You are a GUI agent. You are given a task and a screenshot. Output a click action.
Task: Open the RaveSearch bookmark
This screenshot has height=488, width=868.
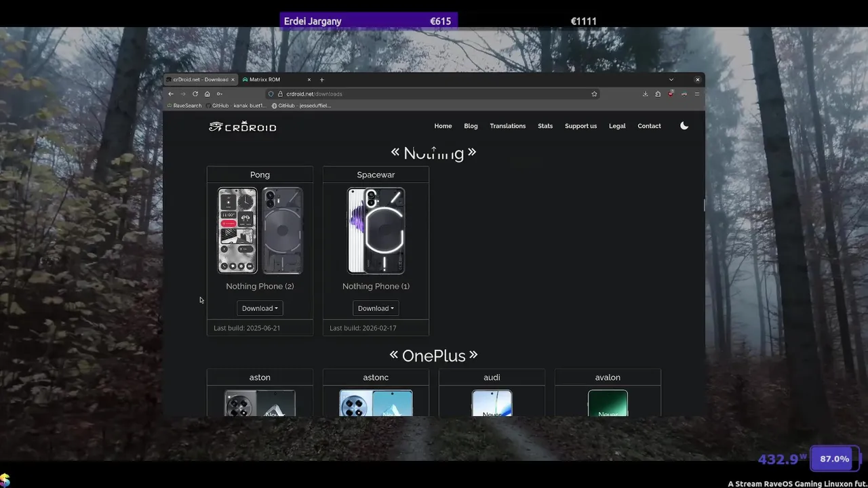pos(184,106)
